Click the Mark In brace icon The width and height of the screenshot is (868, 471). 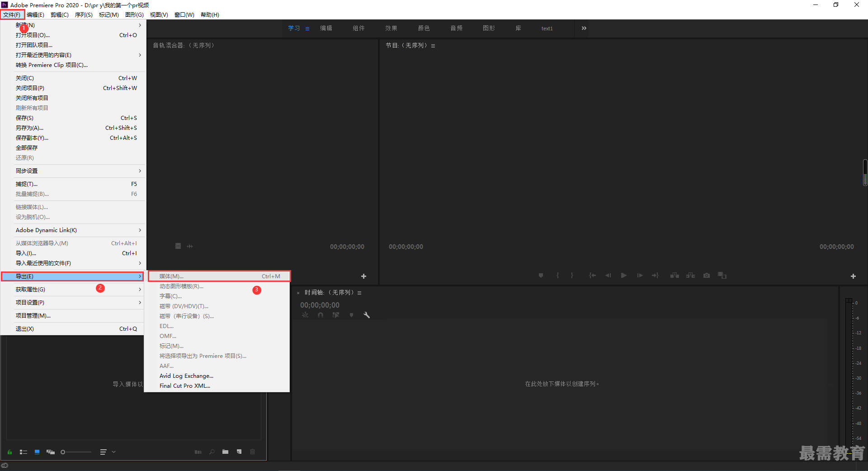(557, 276)
